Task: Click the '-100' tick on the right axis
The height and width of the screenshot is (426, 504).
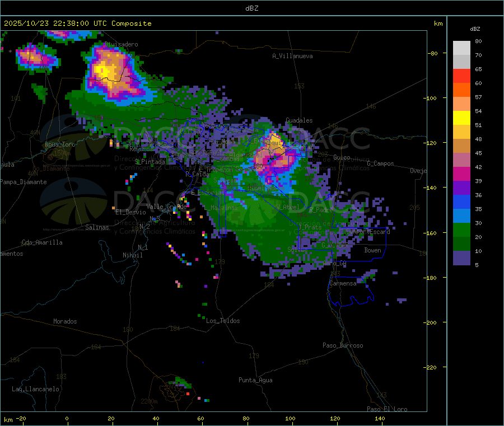Action: 430,98
